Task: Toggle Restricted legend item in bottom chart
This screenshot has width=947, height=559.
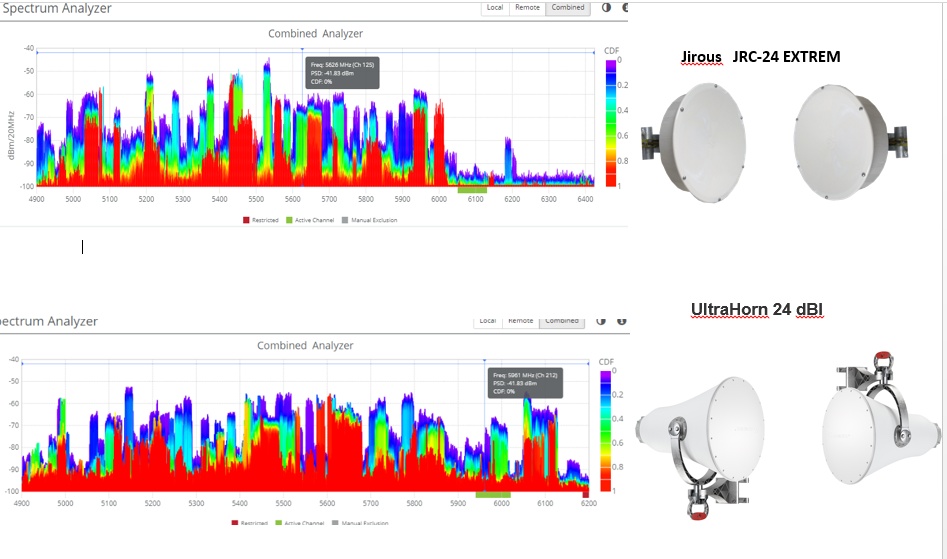Action: (251, 523)
